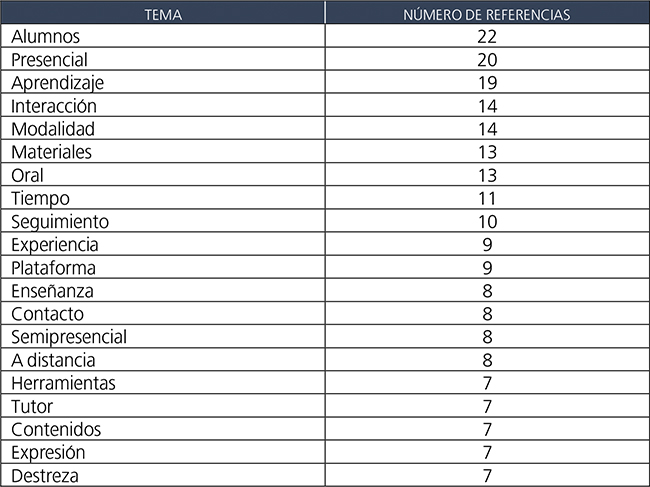This screenshot has width=650, height=487.
Task: Click the value 22 for Alumnos
Action: 487,37
